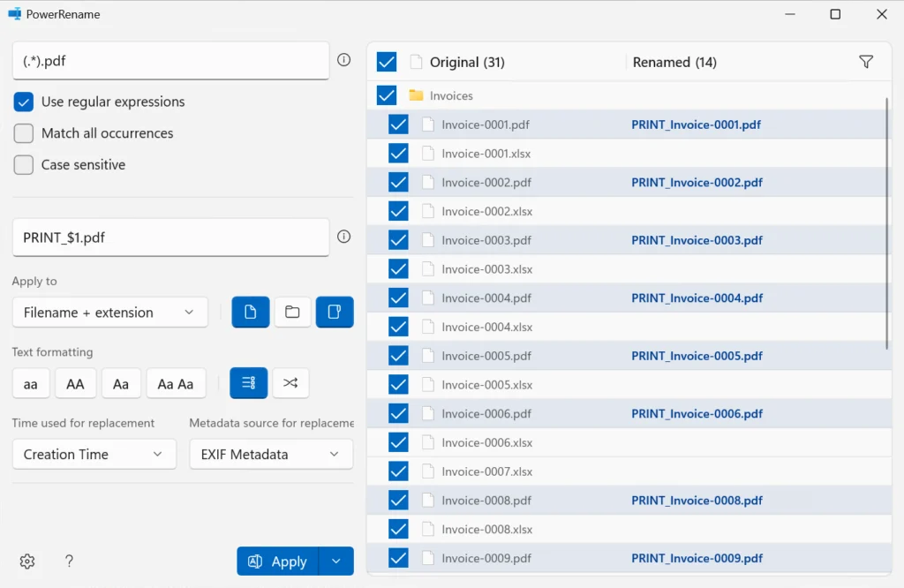Open the Creation Time dropdown

[x=94, y=455]
